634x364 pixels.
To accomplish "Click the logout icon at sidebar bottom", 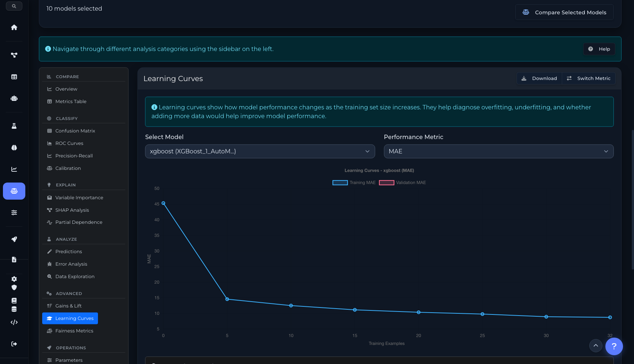I will (x=14, y=344).
